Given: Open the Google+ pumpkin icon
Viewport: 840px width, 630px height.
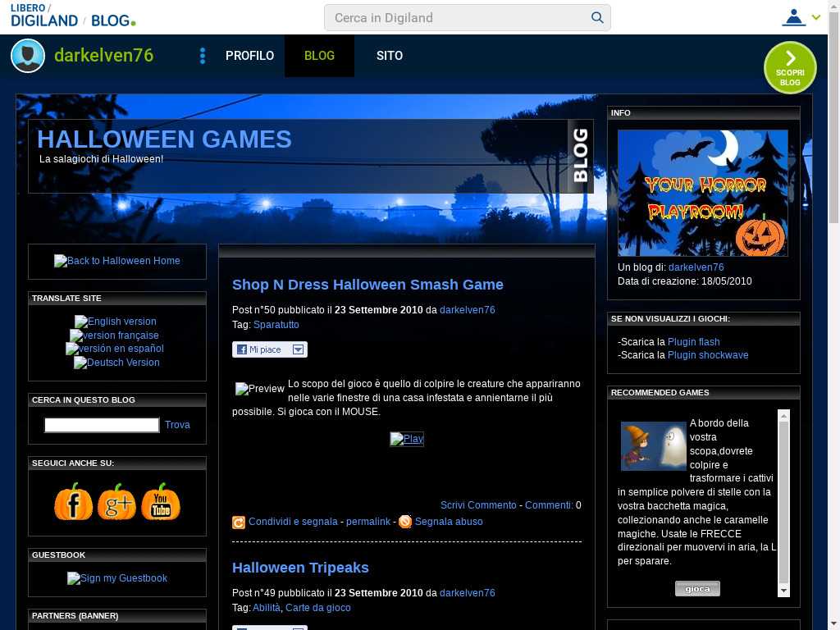Looking at the screenshot, I should (x=116, y=501).
